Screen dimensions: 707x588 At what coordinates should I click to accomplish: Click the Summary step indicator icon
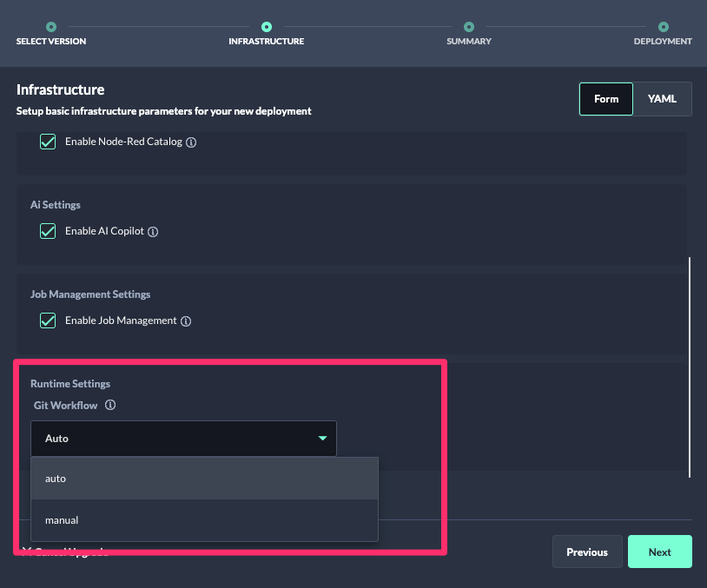(468, 26)
